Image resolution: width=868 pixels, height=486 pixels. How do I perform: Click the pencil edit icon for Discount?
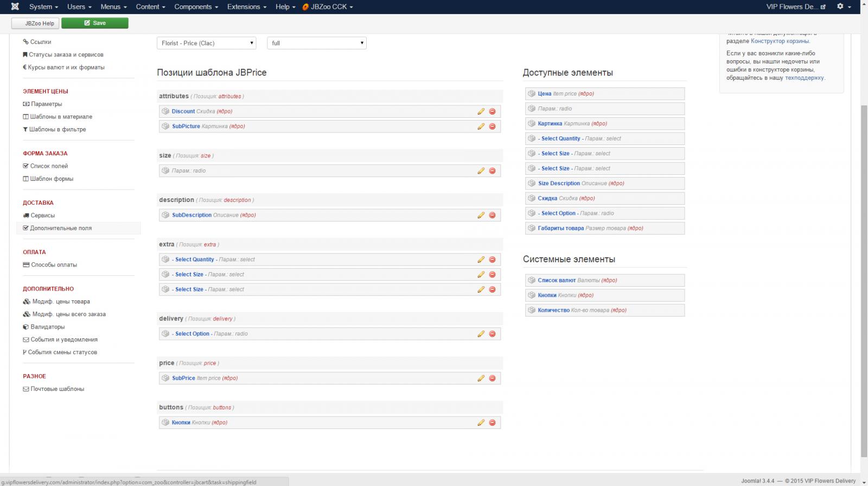pyautogui.click(x=481, y=111)
